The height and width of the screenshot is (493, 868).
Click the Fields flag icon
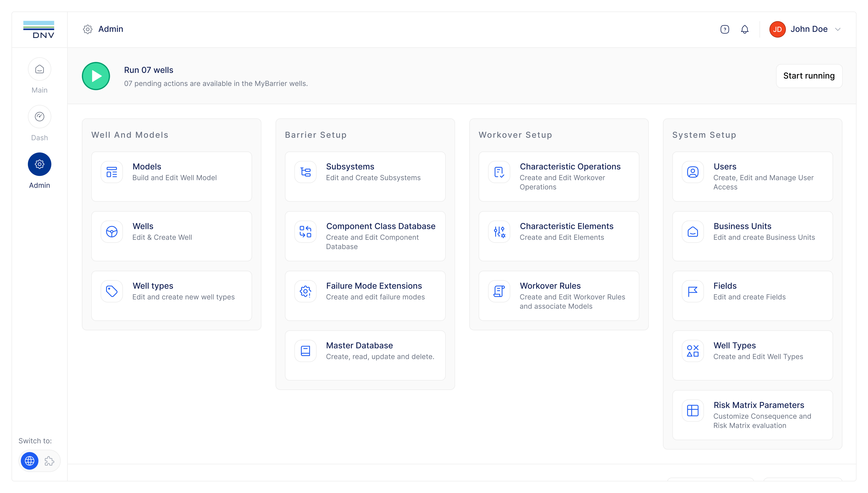[x=693, y=291]
